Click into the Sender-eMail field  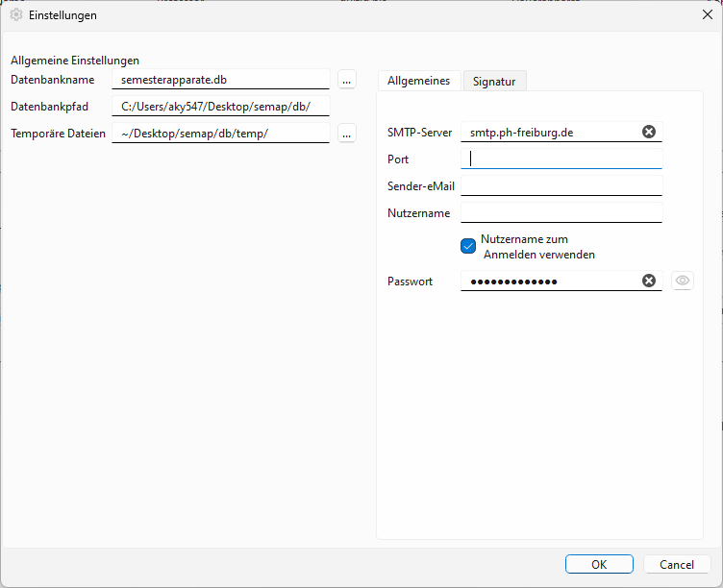coord(561,185)
